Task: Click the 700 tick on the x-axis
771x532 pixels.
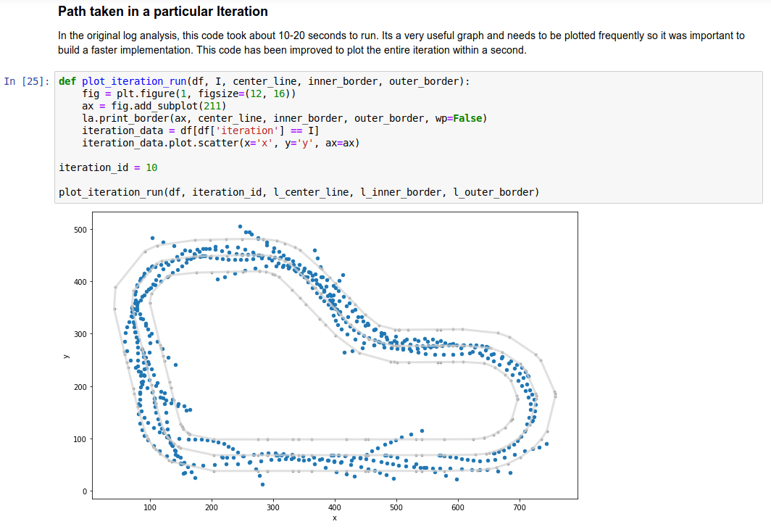Action: (x=519, y=507)
